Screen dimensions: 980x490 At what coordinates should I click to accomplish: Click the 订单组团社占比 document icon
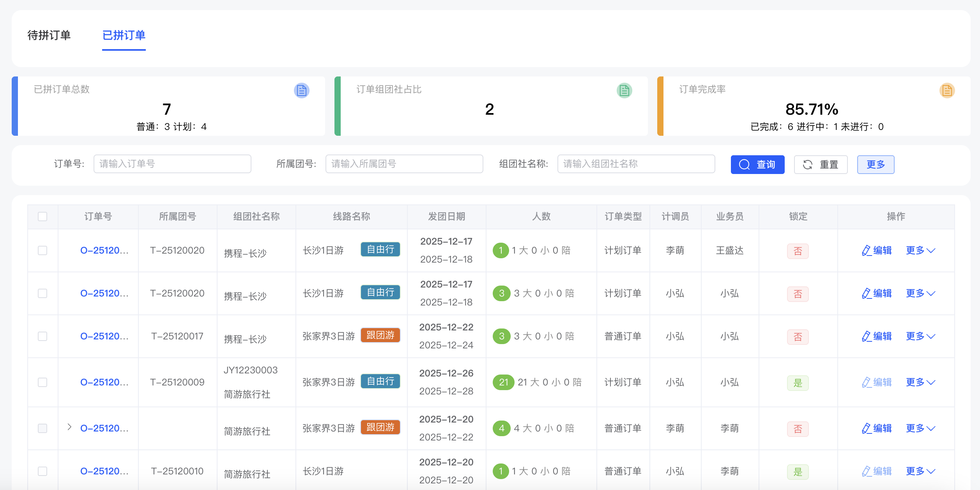pos(624,90)
